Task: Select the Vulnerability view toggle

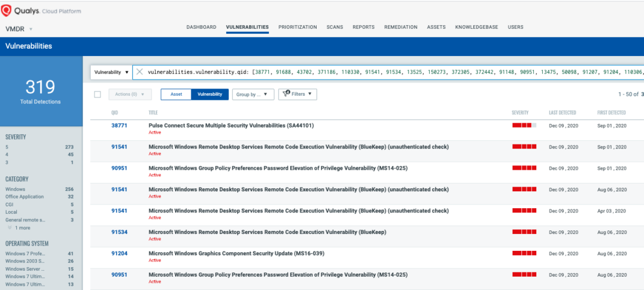Action: tap(209, 94)
